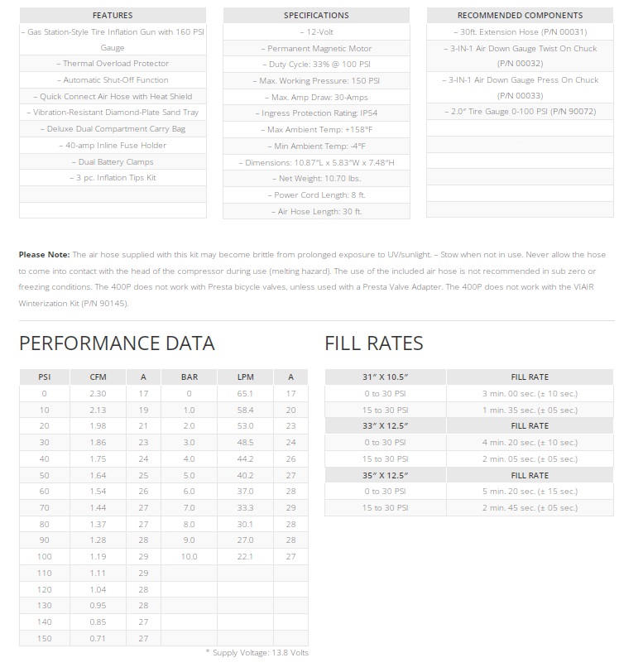Select the 40-amp Inline Fuse Holder row
643x672 pixels.
[x=113, y=145]
